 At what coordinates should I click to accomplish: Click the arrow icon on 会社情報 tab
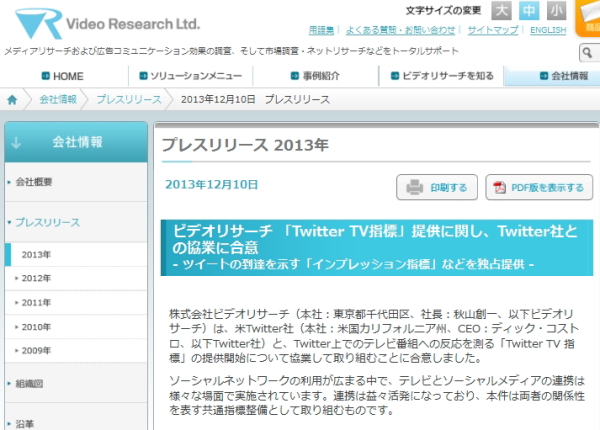[x=544, y=76]
